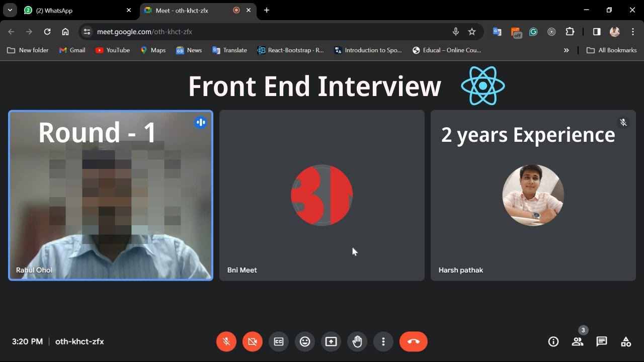The height and width of the screenshot is (362, 644).
Task: Open the Educal – Online Cou... bookmark
Action: [447, 50]
